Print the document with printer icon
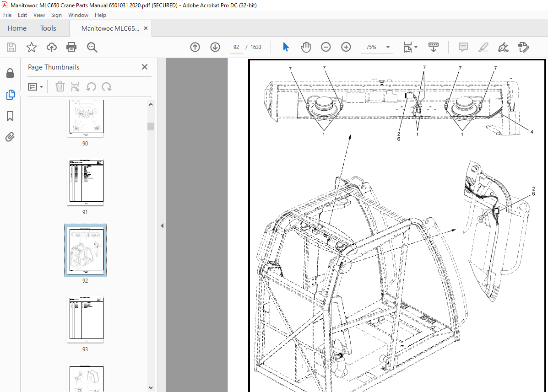The image size is (548, 392). 71,47
